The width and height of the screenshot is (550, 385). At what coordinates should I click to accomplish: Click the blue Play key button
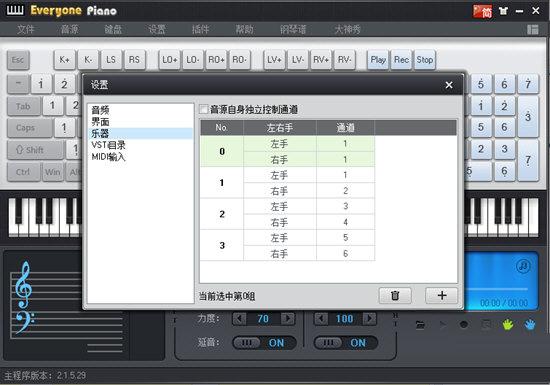(x=378, y=60)
